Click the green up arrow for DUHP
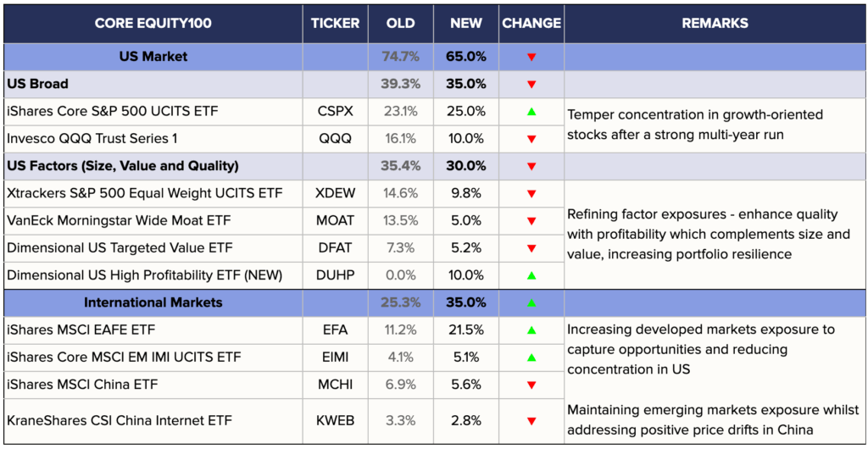 531,275
